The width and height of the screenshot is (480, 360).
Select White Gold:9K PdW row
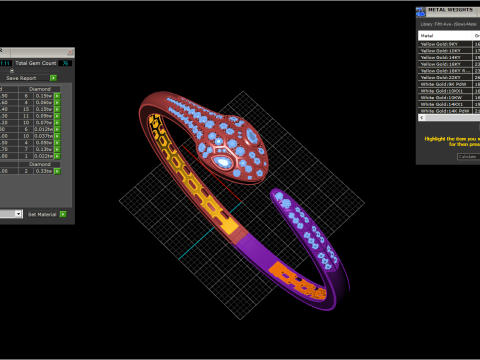(445, 84)
